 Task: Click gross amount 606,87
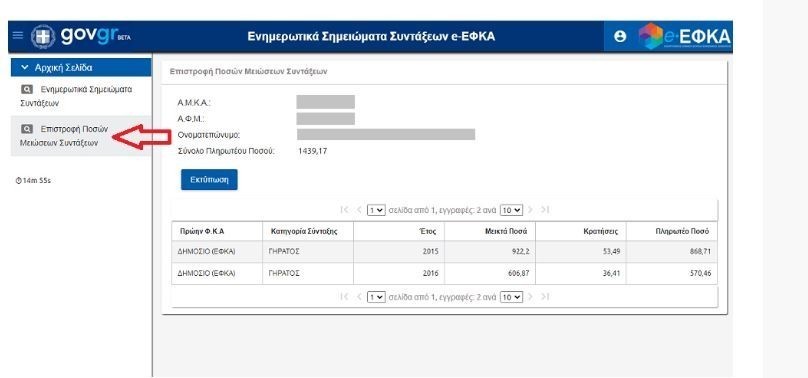click(x=518, y=273)
